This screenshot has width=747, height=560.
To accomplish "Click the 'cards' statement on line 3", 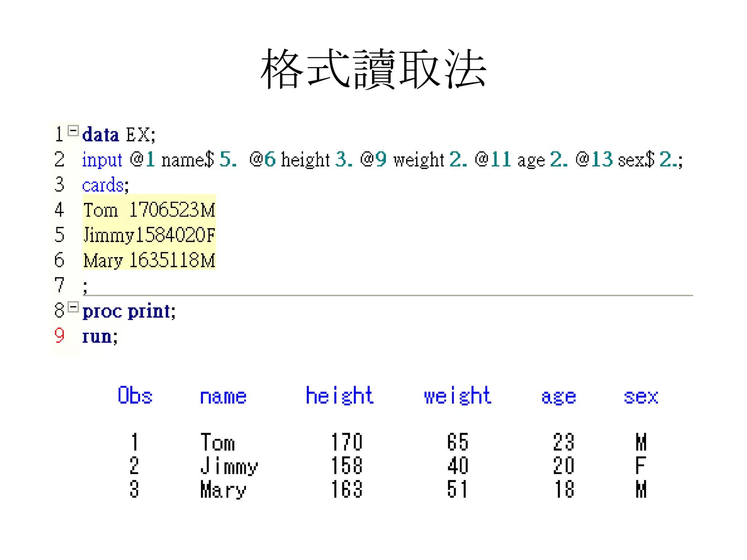I will click(103, 185).
